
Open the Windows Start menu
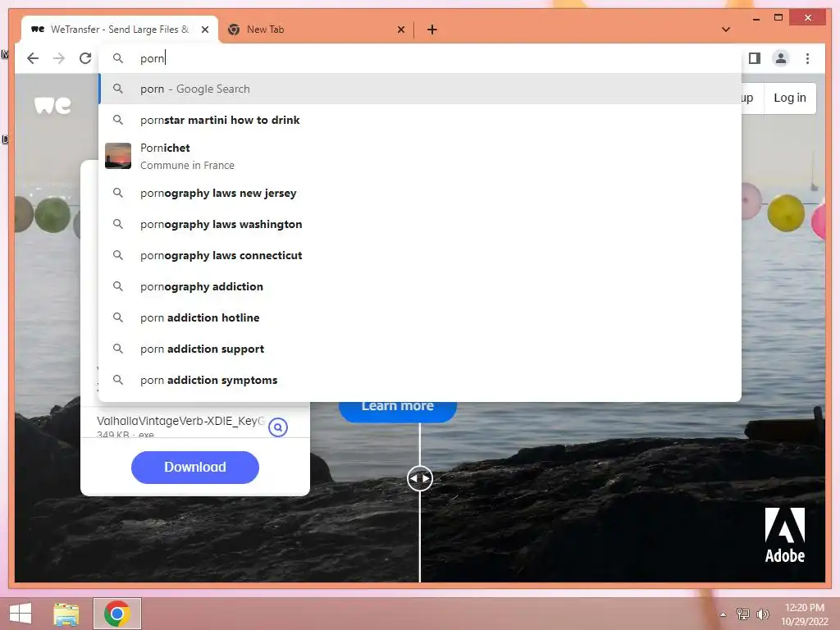point(21,614)
